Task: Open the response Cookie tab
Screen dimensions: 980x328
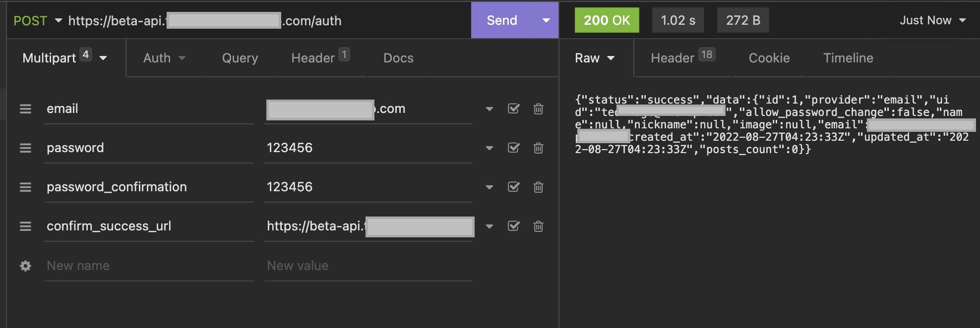Action: point(769,58)
